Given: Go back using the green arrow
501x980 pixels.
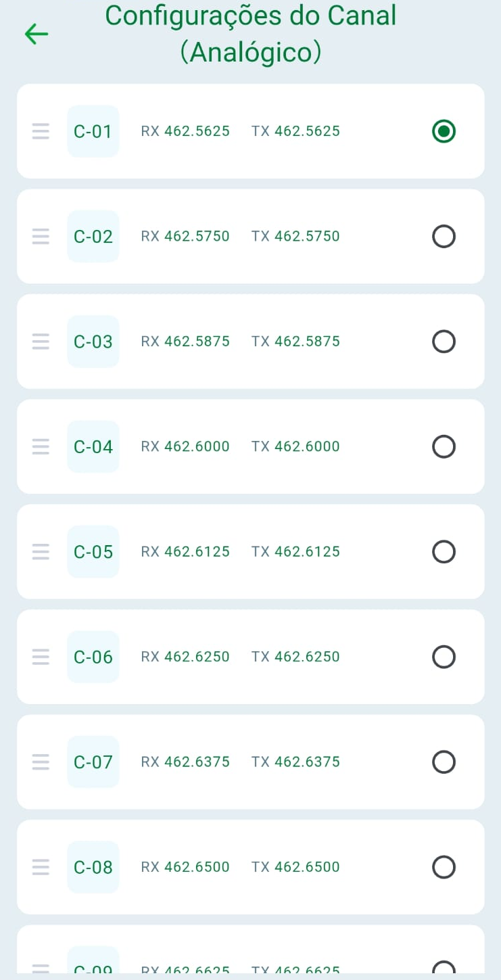Looking at the screenshot, I should click(x=36, y=34).
